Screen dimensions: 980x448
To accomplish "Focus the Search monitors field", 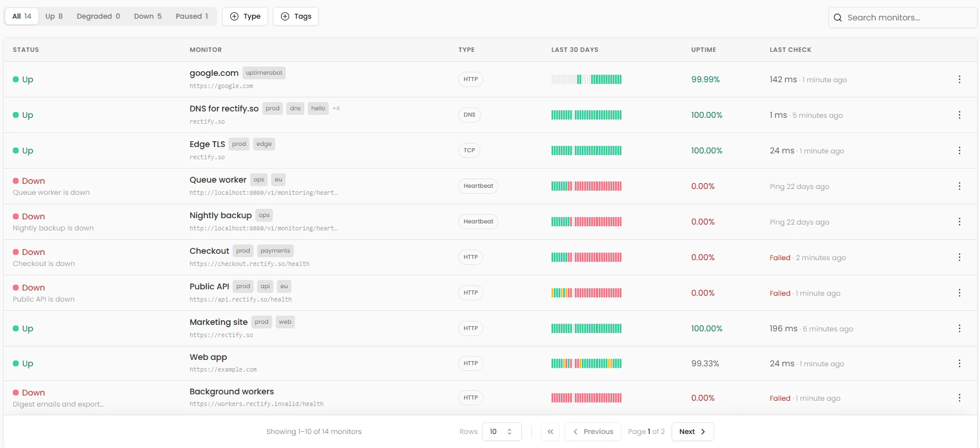I will pos(902,17).
